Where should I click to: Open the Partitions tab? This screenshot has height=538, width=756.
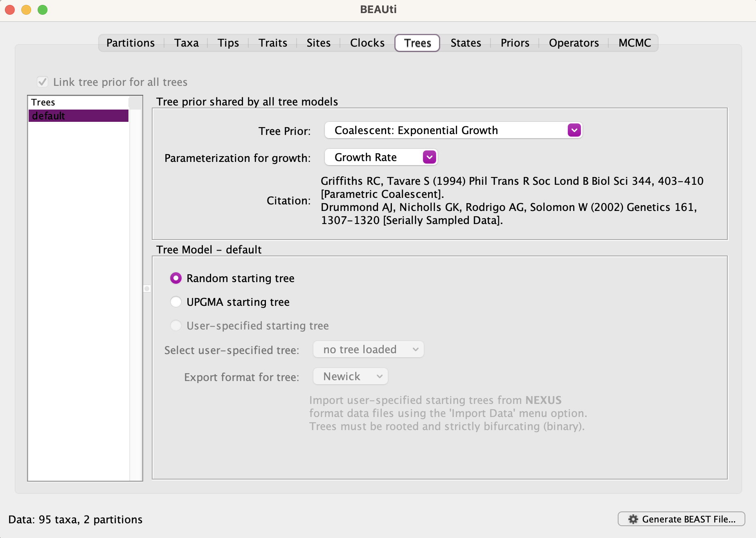[x=130, y=43]
